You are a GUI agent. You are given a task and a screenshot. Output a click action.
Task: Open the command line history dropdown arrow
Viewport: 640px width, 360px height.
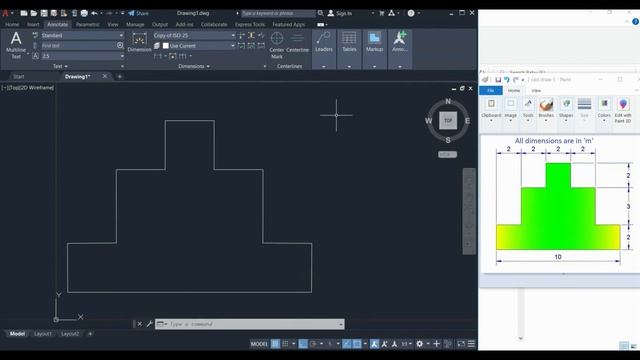(x=340, y=324)
